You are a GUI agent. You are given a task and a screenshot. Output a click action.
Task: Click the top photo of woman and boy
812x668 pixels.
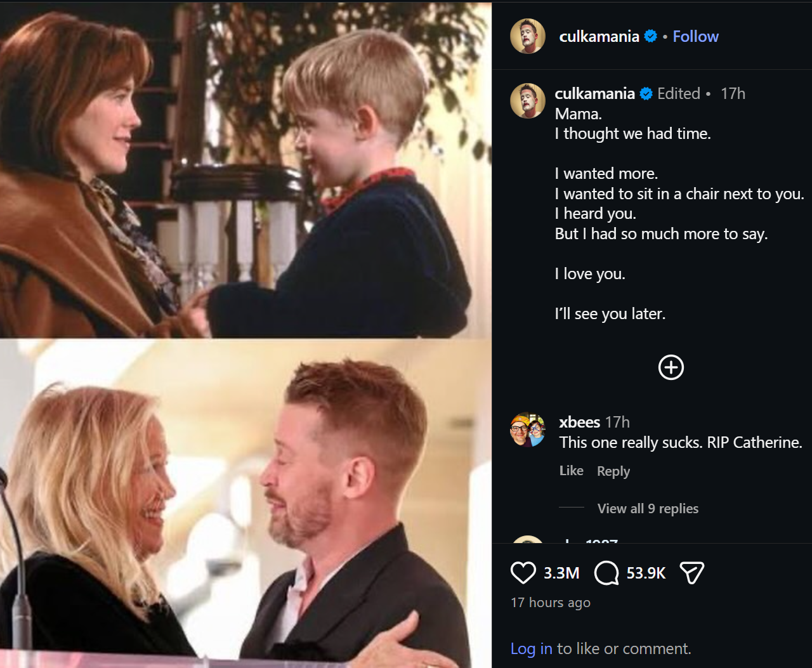[246, 170]
